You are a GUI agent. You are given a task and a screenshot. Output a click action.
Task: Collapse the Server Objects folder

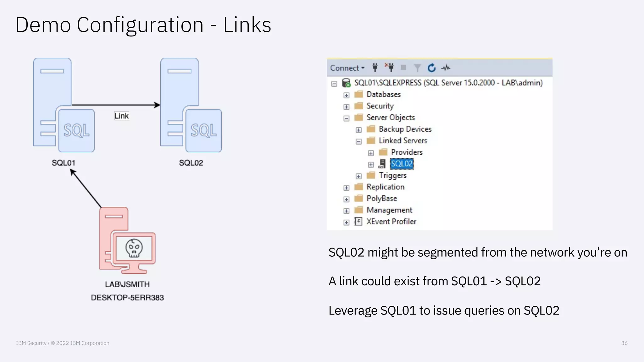click(346, 118)
